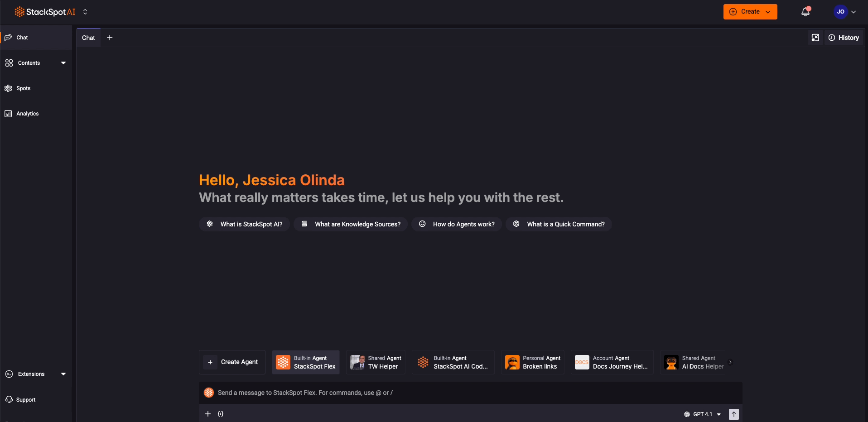This screenshot has width=868, height=422.
Task: Open Spots in the sidebar
Action: pyautogui.click(x=23, y=88)
